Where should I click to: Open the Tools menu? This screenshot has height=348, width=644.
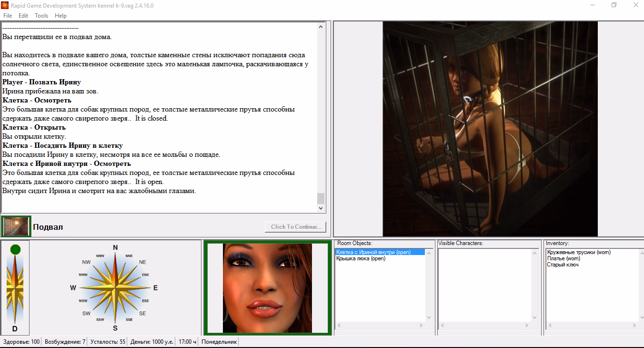(x=41, y=16)
